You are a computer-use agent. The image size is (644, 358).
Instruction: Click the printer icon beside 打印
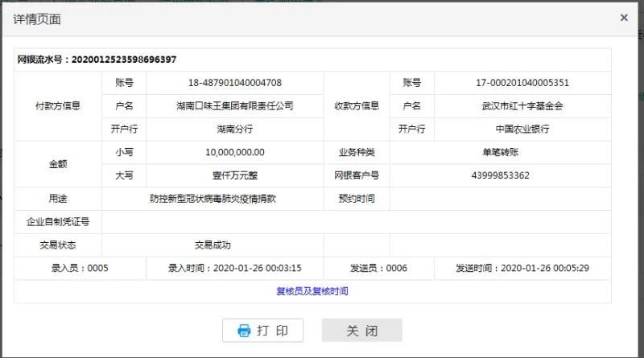pyautogui.click(x=244, y=331)
